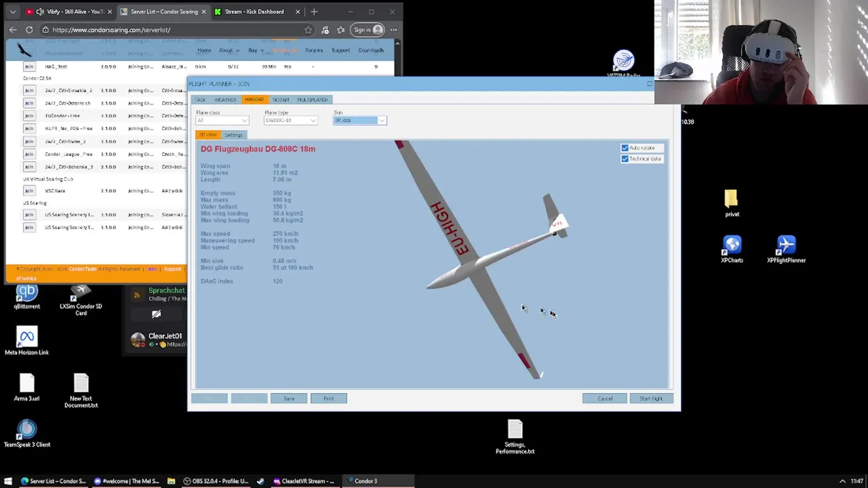Open the Forums link on the Condor website

pos(314,50)
